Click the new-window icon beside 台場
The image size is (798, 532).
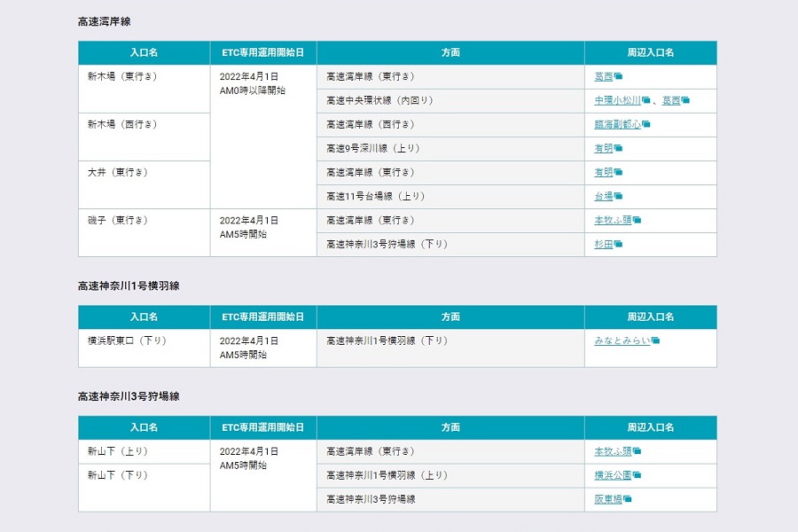coord(617,195)
